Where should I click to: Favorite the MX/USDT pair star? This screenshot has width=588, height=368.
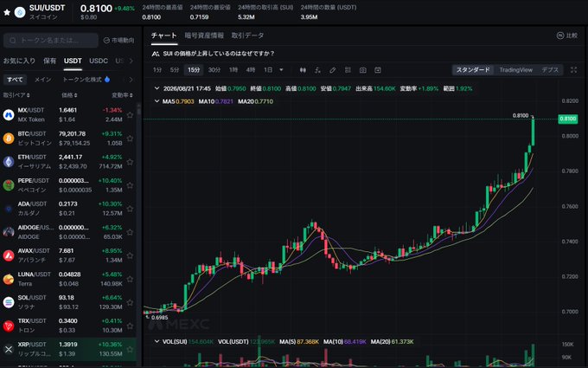[x=130, y=115]
